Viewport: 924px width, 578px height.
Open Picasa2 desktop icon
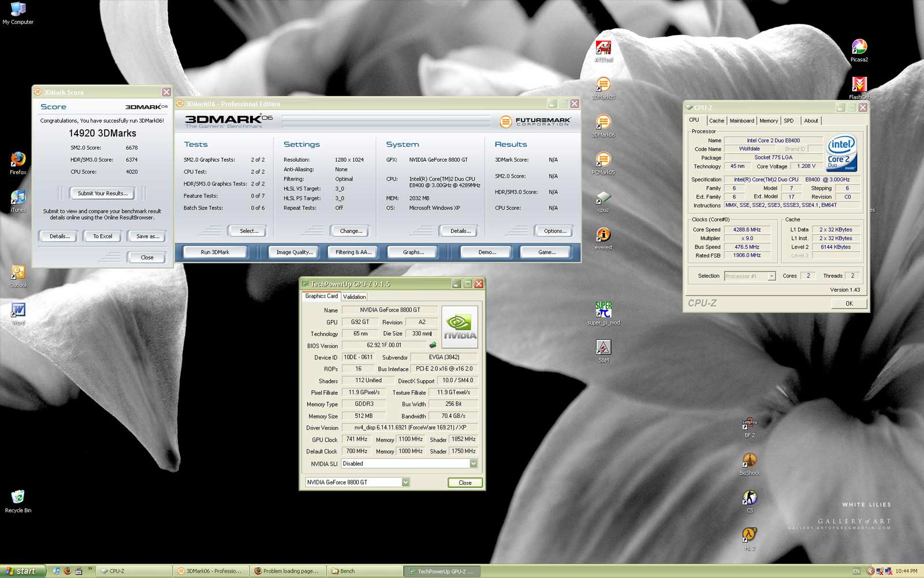[x=859, y=51]
